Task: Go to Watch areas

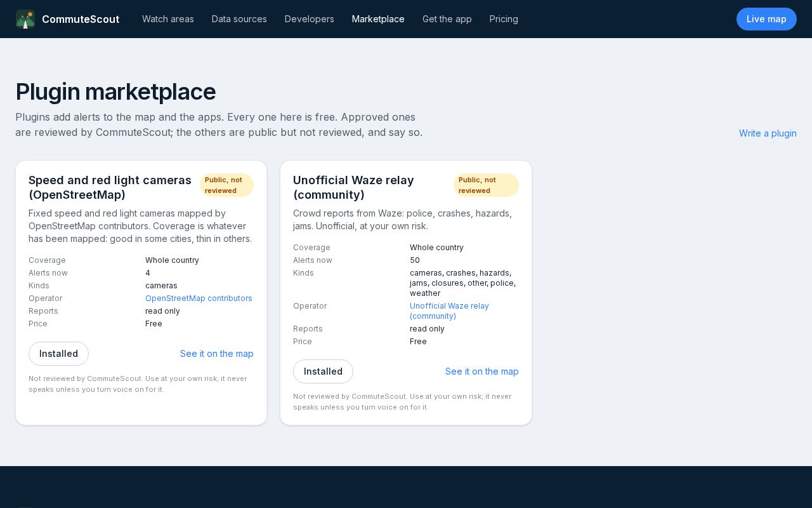Action: [x=168, y=19]
